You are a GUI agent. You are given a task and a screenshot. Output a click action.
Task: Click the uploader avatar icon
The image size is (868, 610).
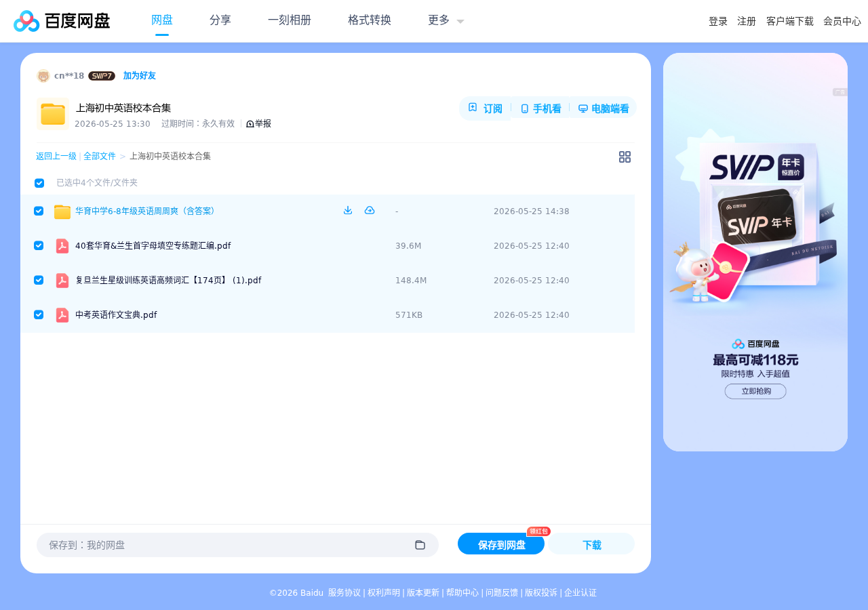(x=43, y=76)
